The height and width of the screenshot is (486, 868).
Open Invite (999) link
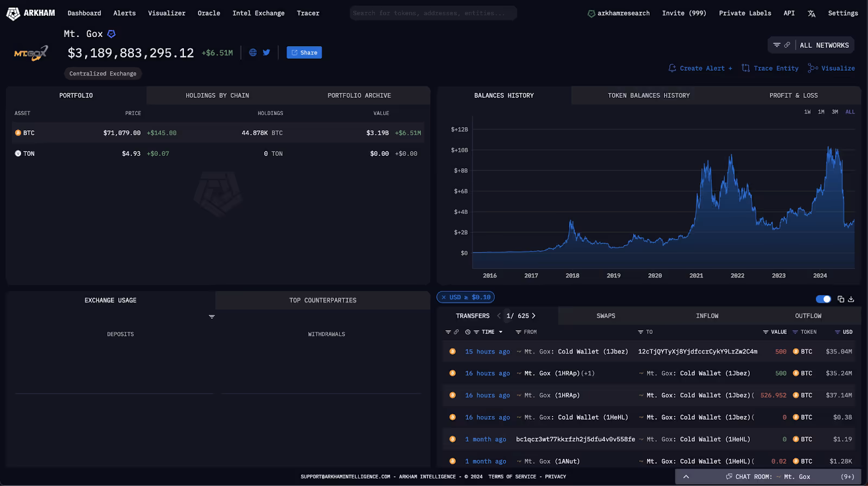click(684, 13)
